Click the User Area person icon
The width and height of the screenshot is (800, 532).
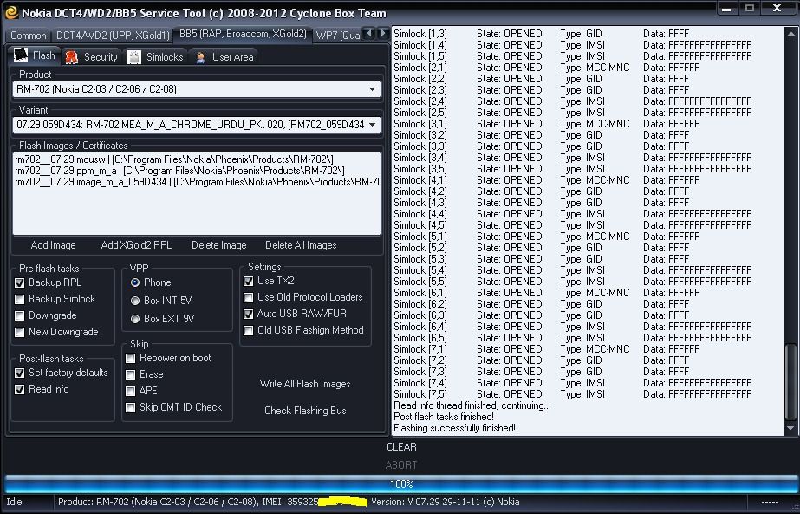(200, 57)
